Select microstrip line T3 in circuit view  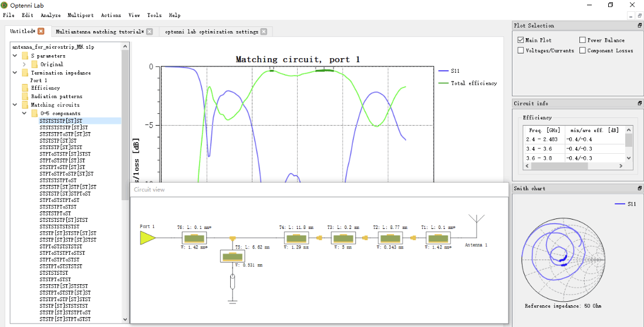coord(343,238)
